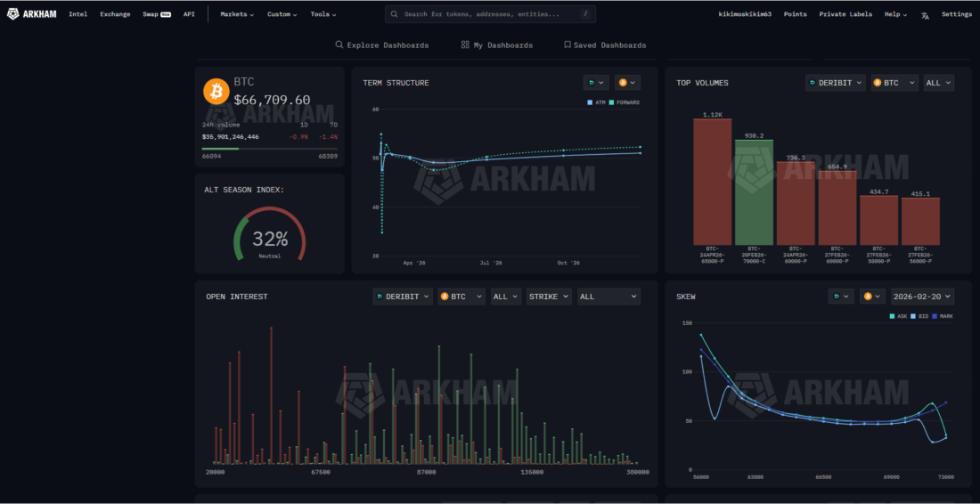The height and width of the screenshot is (504, 980).
Task: Open the Points page
Action: pos(795,14)
